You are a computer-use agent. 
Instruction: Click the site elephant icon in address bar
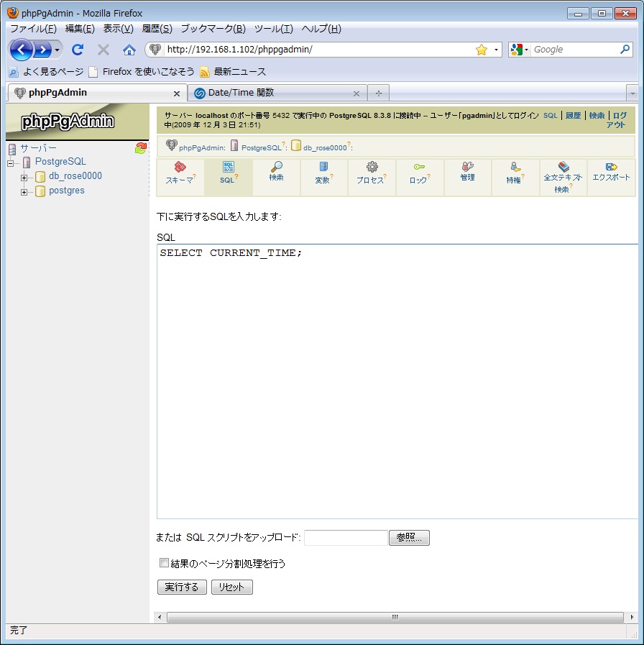pyautogui.click(x=155, y=50)
